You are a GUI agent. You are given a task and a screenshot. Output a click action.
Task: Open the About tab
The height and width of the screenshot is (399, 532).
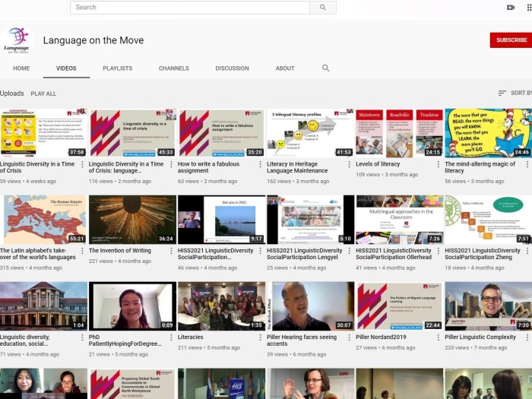coord(285,68)
